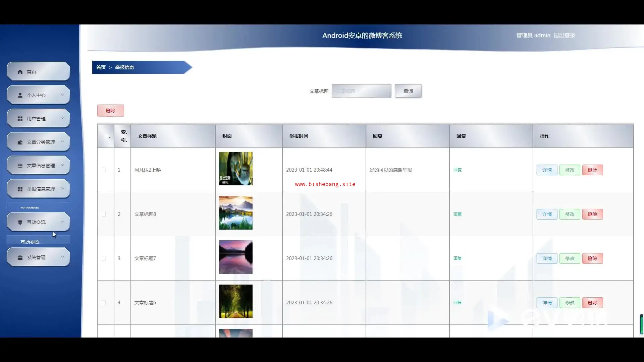Click the icon beside 互动交流
Screen dimensions: 644x362
(x=20, y=223)
